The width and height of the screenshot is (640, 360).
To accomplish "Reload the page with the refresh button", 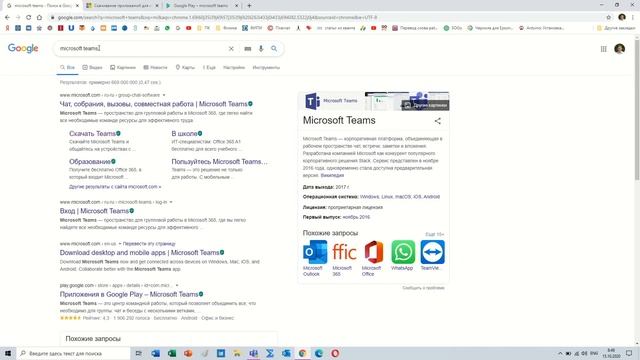I will click(x=29, y=17).
